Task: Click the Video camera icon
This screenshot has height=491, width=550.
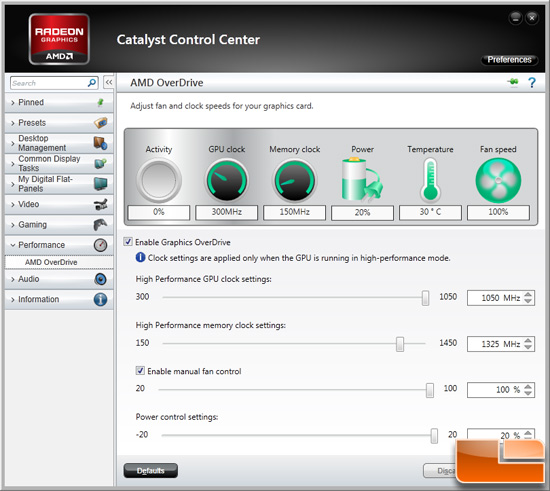Action: pyautogui.click(x=101, y=204)
